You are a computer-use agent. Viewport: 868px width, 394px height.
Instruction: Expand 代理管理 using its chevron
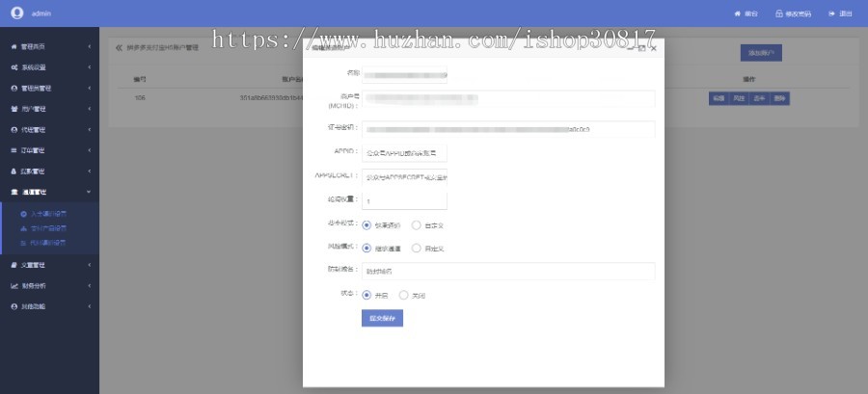coord(89,130)
